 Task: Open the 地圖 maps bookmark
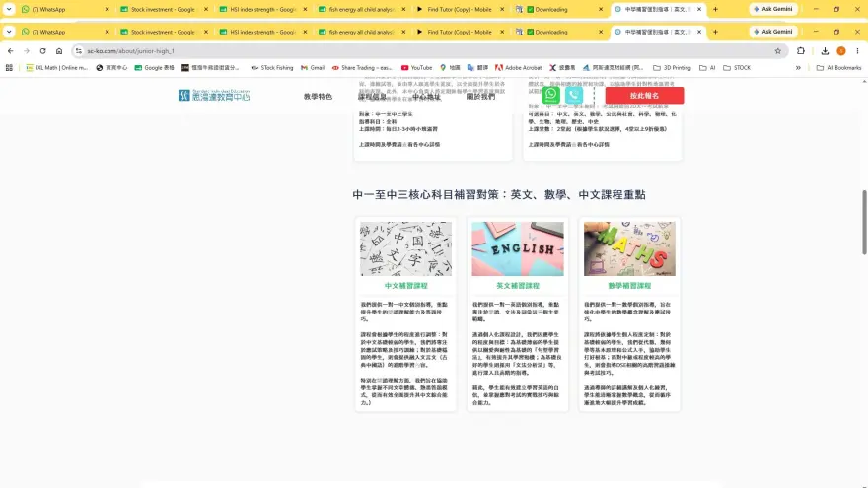(450, 67)
